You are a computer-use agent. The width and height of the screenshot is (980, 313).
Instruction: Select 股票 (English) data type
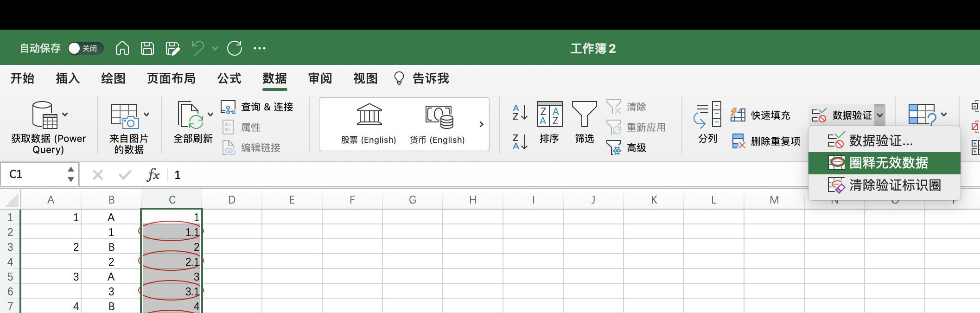(369, 123)
